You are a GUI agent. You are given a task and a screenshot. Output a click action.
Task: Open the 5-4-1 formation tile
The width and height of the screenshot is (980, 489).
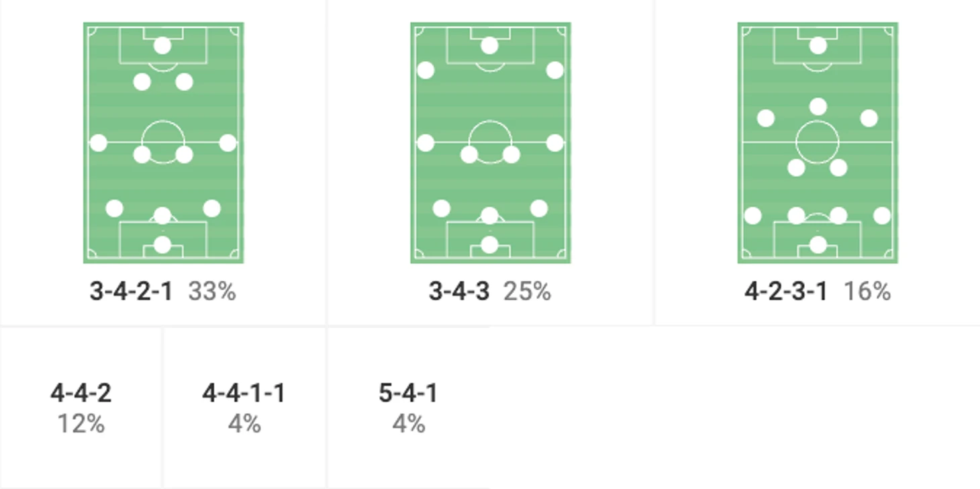click(408, 407)
